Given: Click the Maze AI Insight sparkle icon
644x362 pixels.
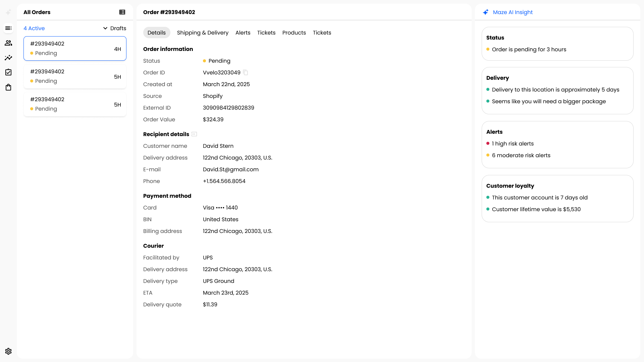Looking at the screenshot, I should tap(486, 12).
